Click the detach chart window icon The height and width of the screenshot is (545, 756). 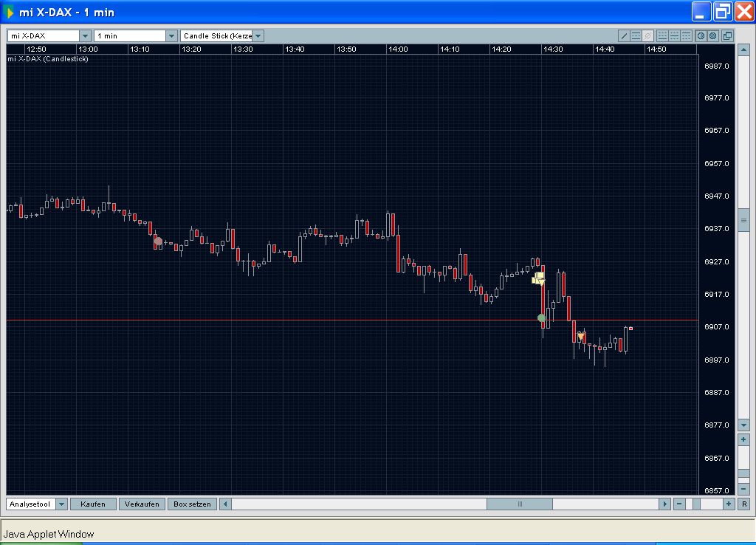(x=727, y=35)
